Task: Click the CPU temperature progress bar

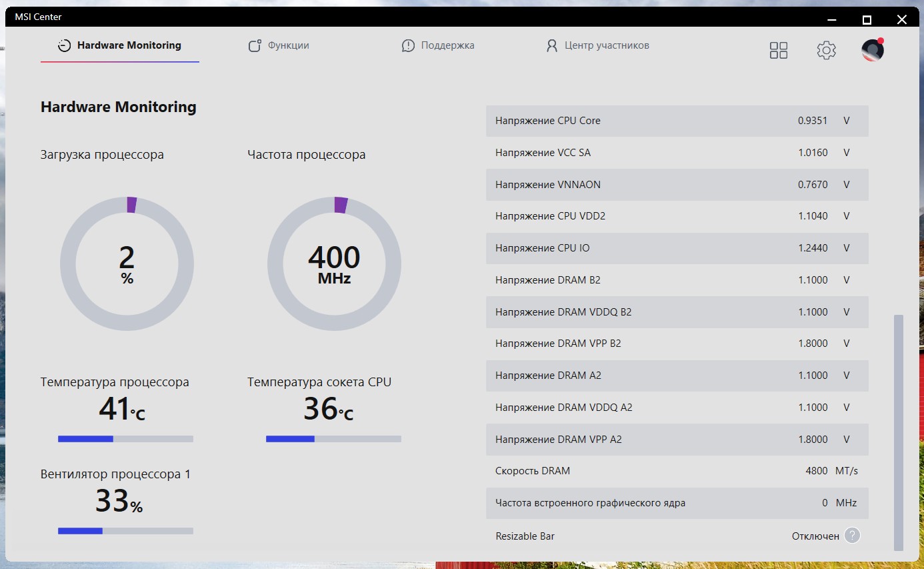Action: coord(125,439)
